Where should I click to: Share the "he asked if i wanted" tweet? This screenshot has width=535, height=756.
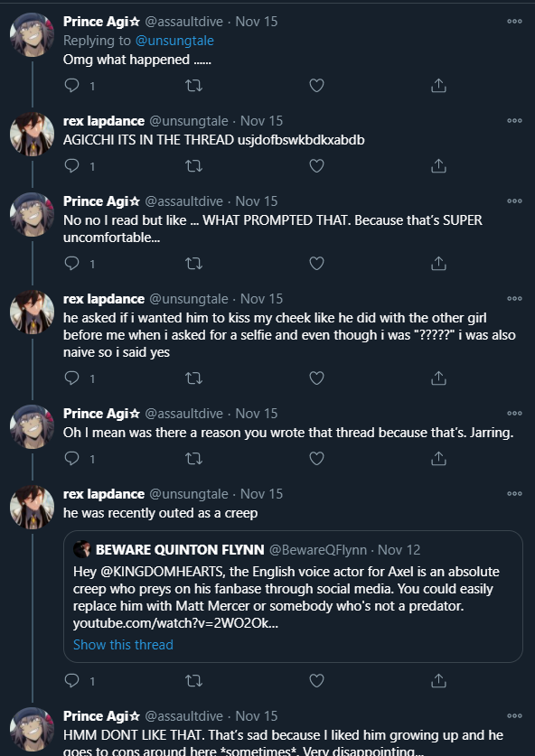tap(438, 378)
